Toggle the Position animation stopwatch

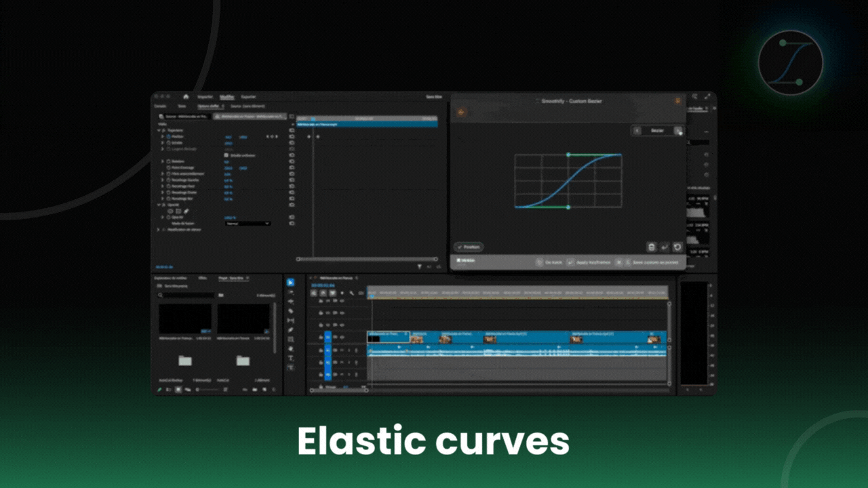click(168, 136)
